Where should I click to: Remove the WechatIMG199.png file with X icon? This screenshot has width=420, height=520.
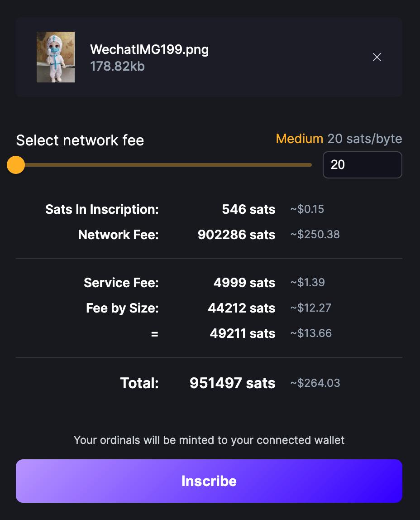tap(377, 57)
